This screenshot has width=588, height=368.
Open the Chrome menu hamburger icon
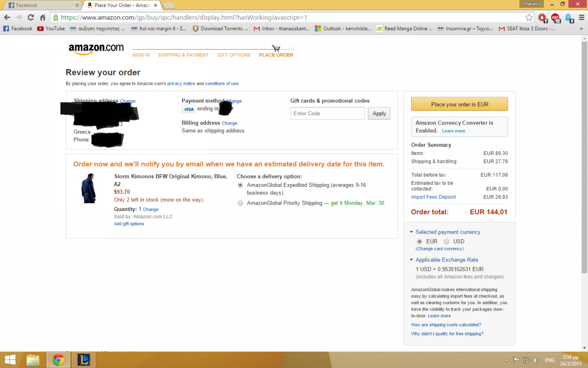click(x=580, y=17)
